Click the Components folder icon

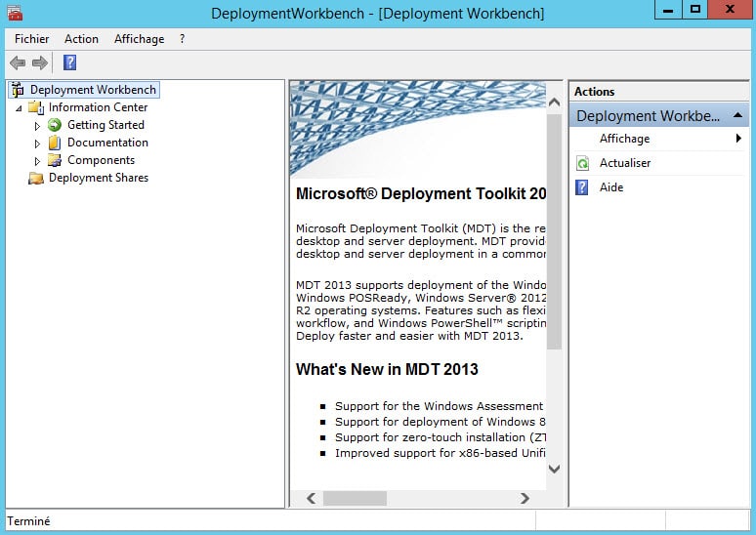(x=55, y=160)
